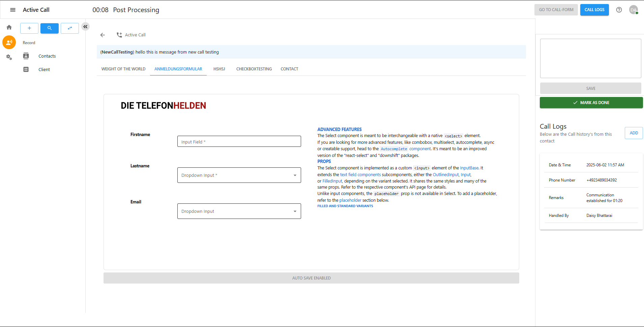This screenshot has width=644, height=327.
Task: Collapse the sidebar with double chevron
Action: pos(86,27)
